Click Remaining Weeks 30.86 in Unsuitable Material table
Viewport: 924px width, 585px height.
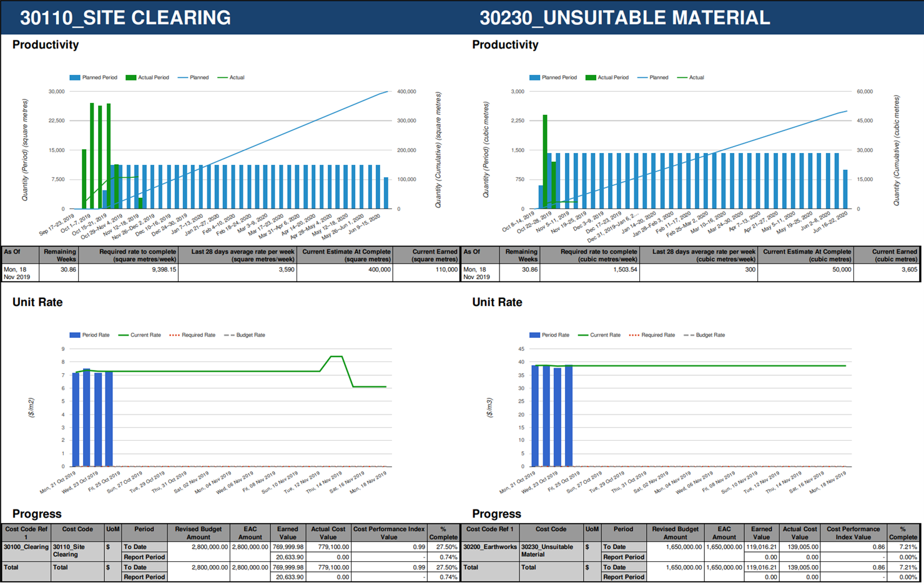click(x=529, y=270)
